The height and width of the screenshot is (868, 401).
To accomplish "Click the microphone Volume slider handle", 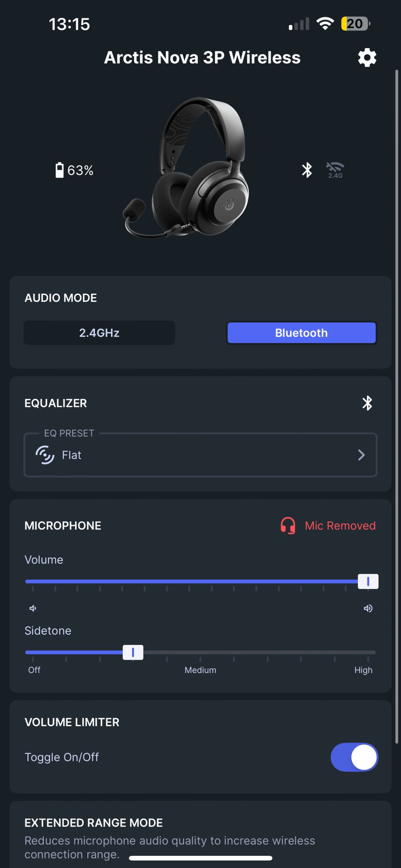I will [x=368, y=581].
